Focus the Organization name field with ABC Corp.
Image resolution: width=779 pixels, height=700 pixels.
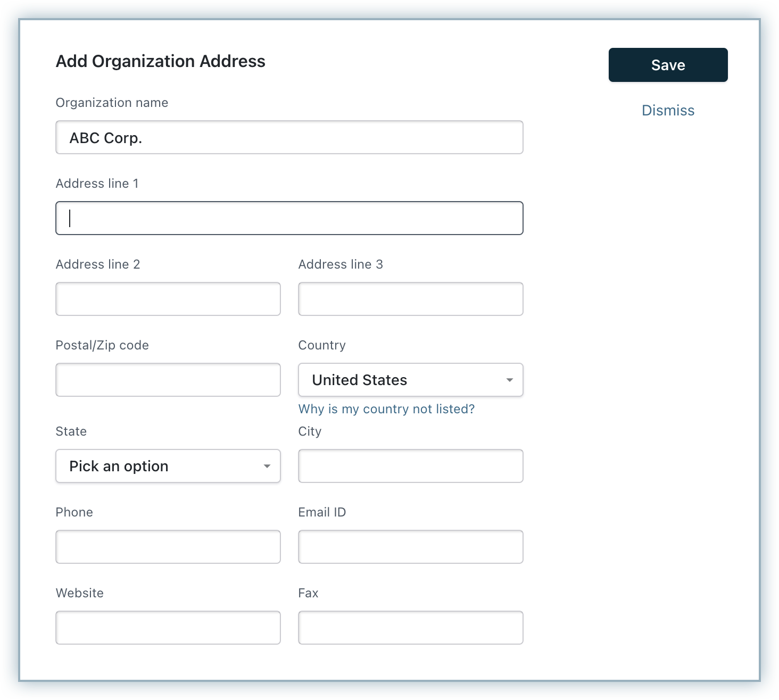(x=289, y=138)
